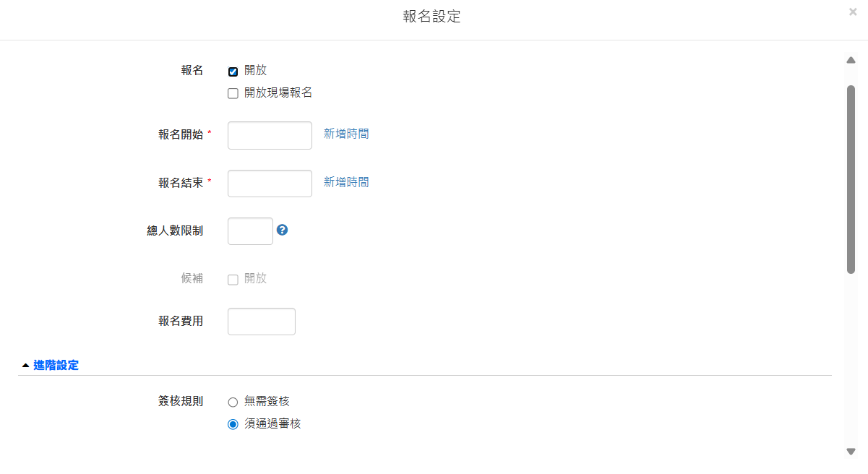Open the help tooltip for 總人數限制
The width and height of the screenshot is (868, 474).
tap(282, 230)
